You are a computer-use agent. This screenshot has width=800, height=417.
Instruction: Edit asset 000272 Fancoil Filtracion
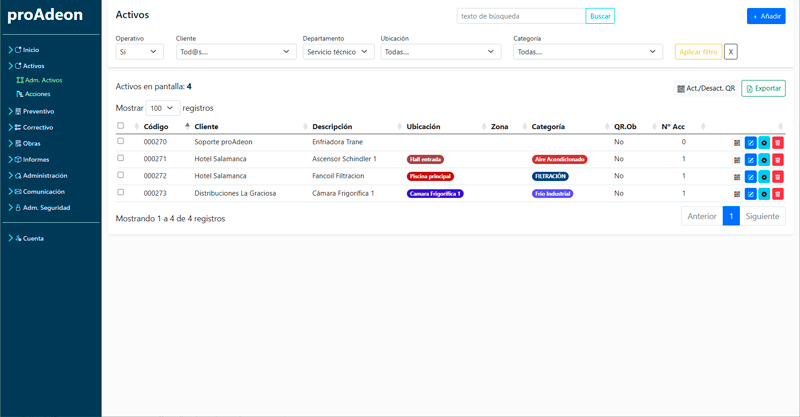tap(751, 177)
